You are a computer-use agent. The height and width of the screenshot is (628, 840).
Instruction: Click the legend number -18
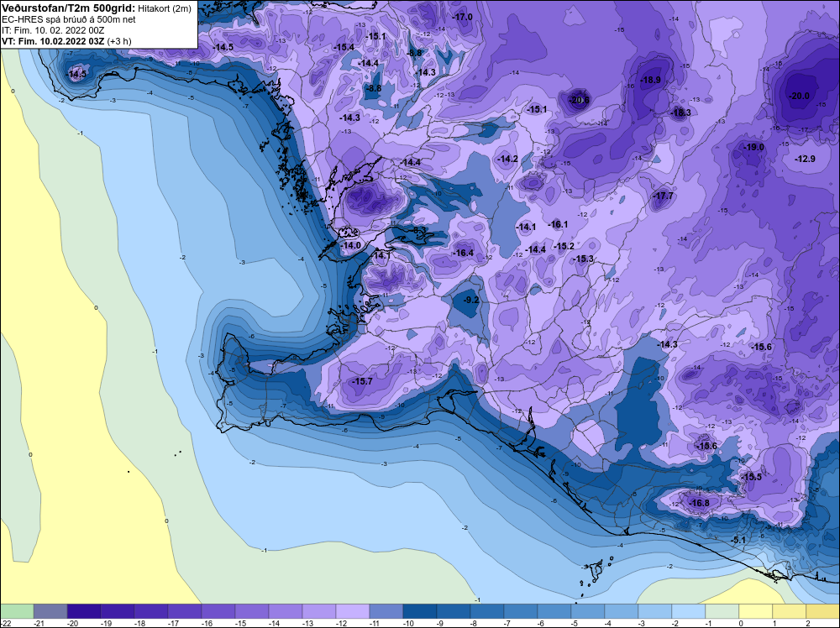[x=139, y=623]
